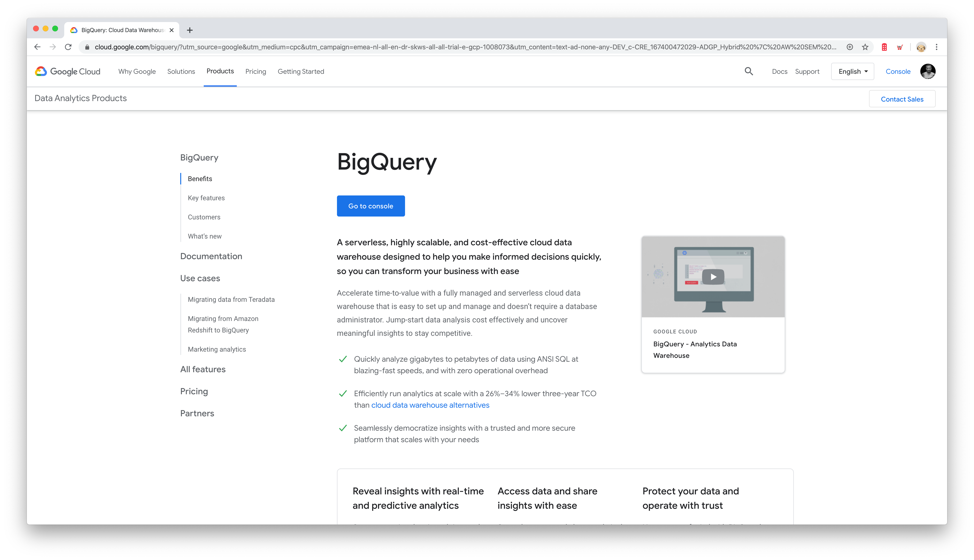Open the Docs link
Screen dimensions: 974x560
779,72
